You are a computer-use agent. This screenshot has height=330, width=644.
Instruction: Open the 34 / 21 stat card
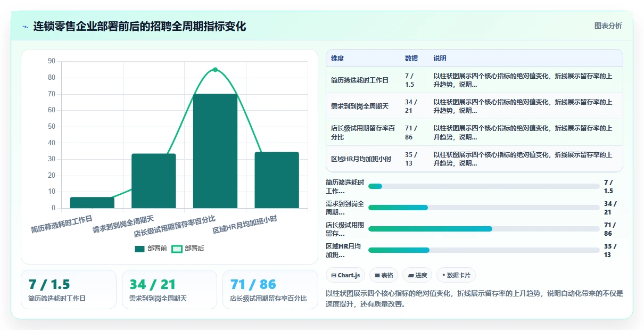(169, 290)
